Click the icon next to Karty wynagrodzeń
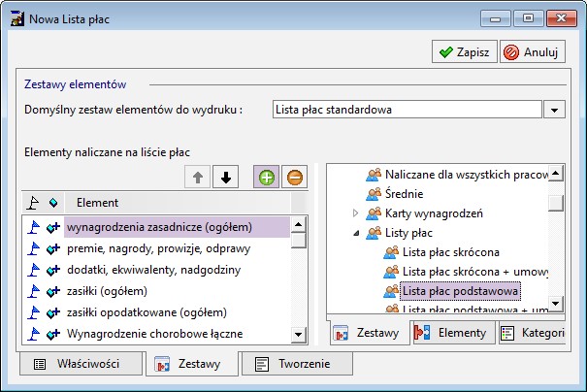Viewport: 587px width, 392px height. coord(374,213)
